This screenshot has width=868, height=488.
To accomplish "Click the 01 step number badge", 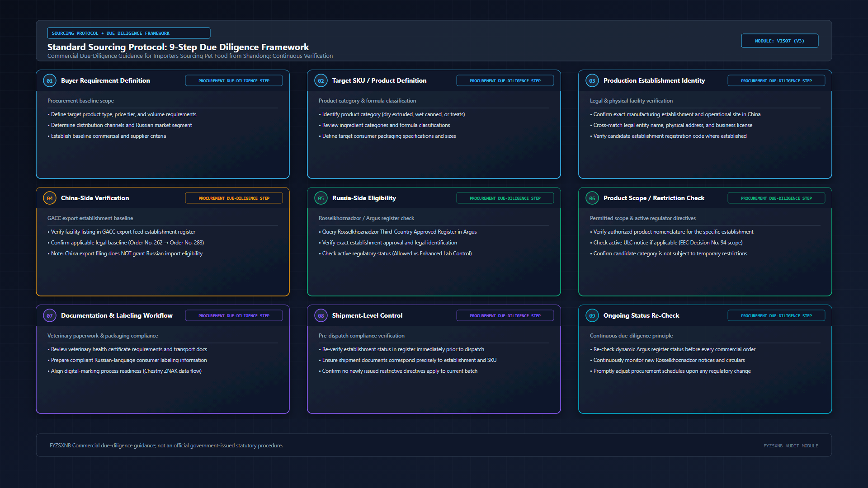I will [50, 81].
